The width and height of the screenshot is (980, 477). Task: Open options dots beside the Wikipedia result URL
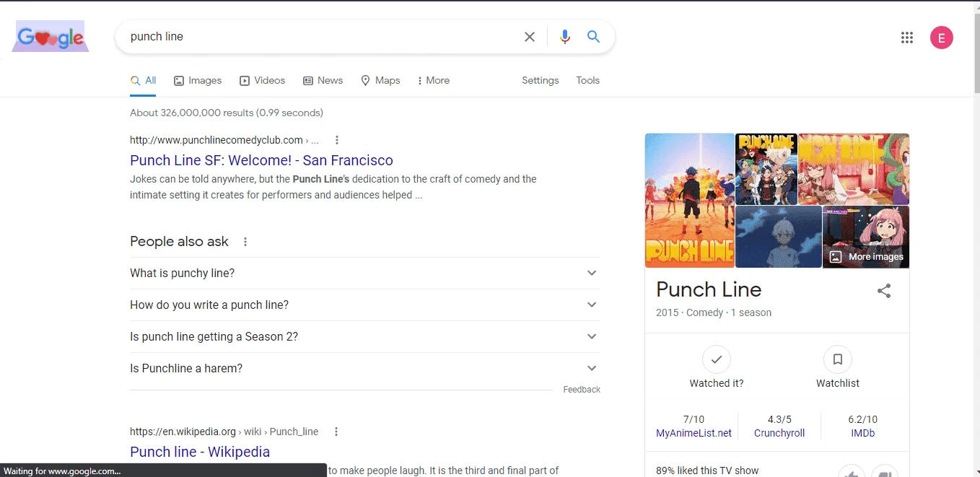coord(336,432)
